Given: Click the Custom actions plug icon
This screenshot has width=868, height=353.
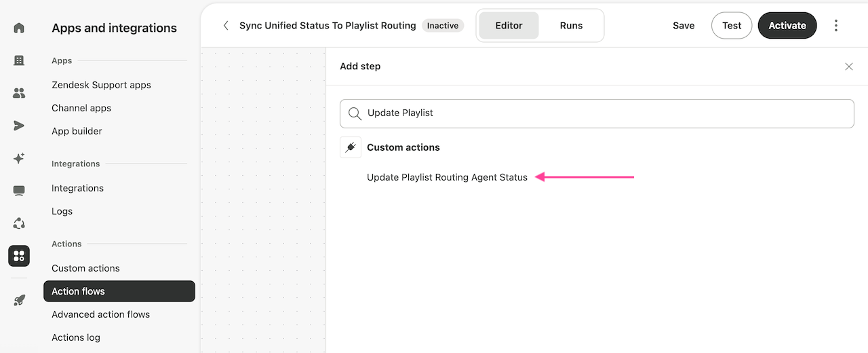Looking at the screenshot, I should tap(351, 147).
